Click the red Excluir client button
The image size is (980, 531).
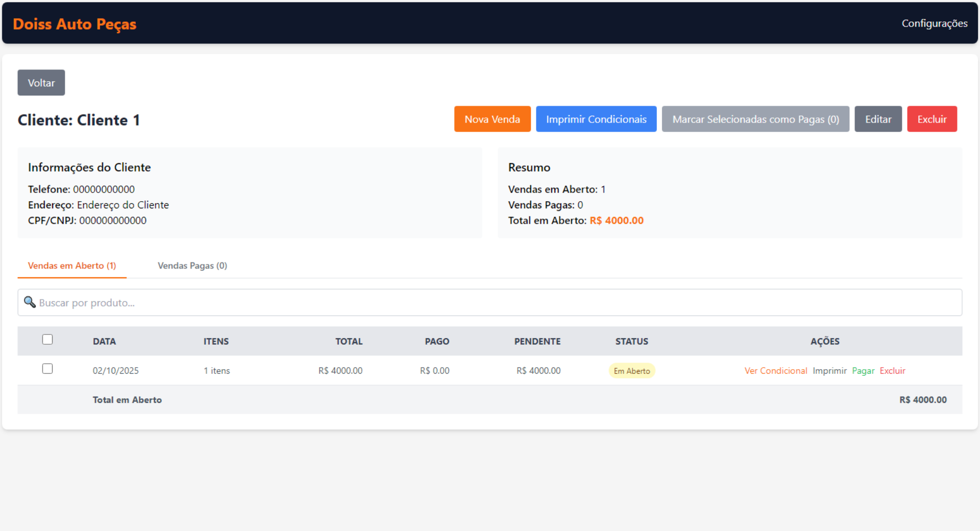coord(932,119)
